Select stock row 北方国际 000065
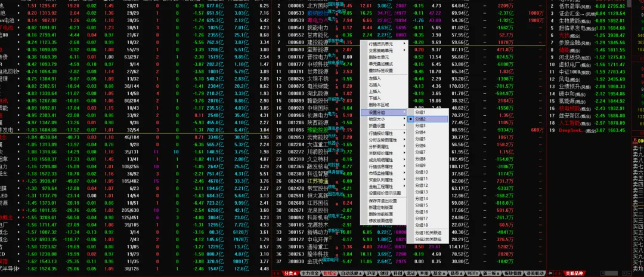644x277 pixels. 408,6
